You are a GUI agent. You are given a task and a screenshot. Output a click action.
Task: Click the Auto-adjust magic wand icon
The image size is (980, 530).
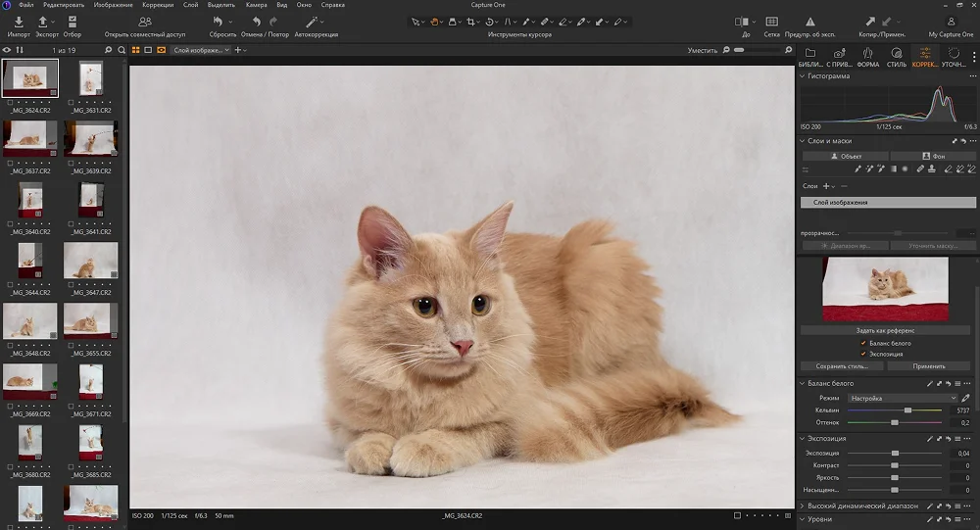pos(312,22)
